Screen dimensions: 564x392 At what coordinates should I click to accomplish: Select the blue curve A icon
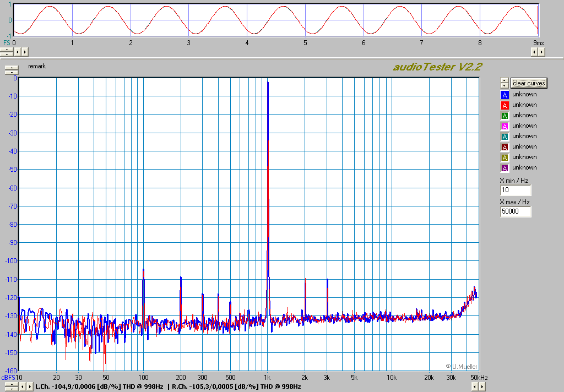click(x=505, y=95)
